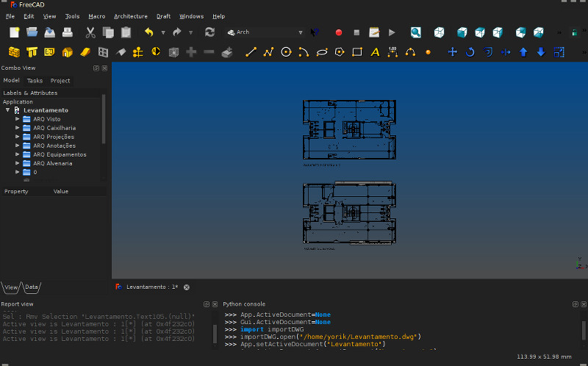Select the Draft Offset tool
This screenshot has height=366, width=588.
(x=488, y=52)
